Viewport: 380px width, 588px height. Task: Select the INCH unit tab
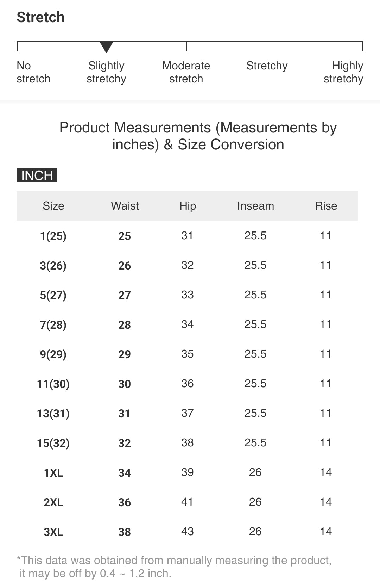click(x=37, y=175)
